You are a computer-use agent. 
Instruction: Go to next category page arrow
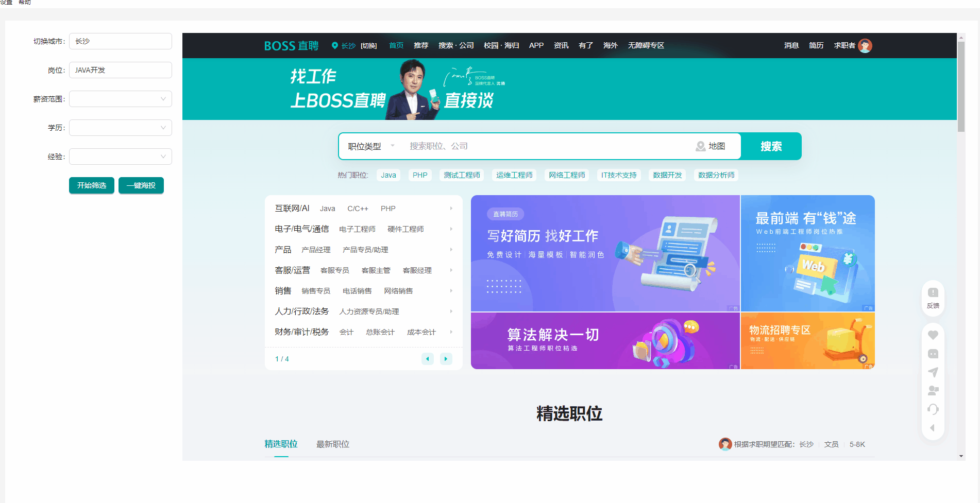(x=446, y=359)
